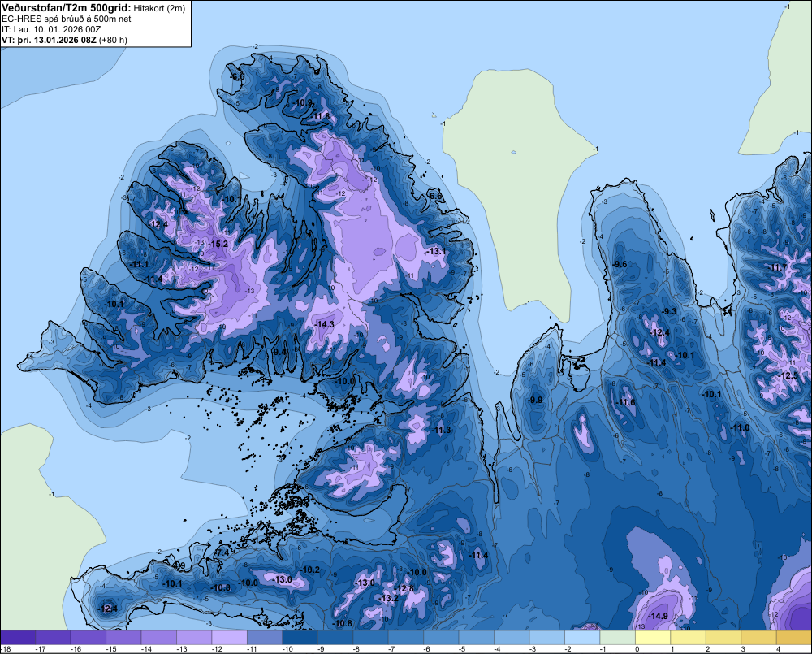This screenshot has width=812, height=654.
Task: Click the -10.2 temperature label
Action: coord(310,570)
